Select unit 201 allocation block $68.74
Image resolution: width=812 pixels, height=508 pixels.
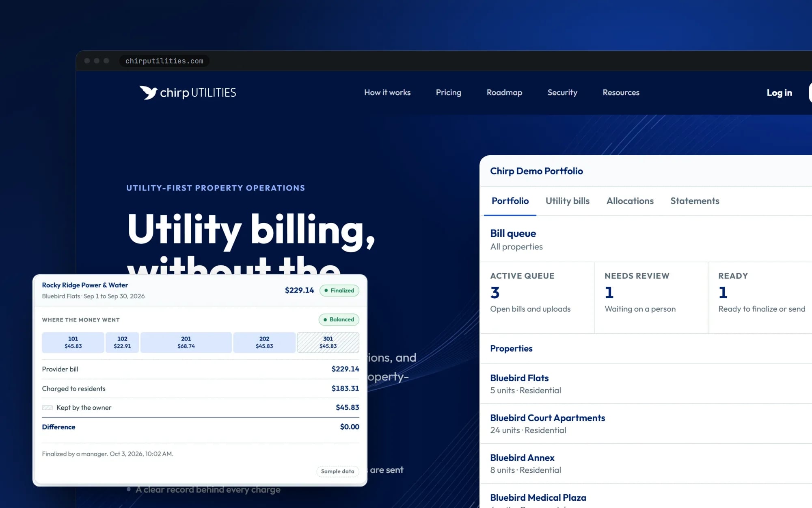click(186, 342)
